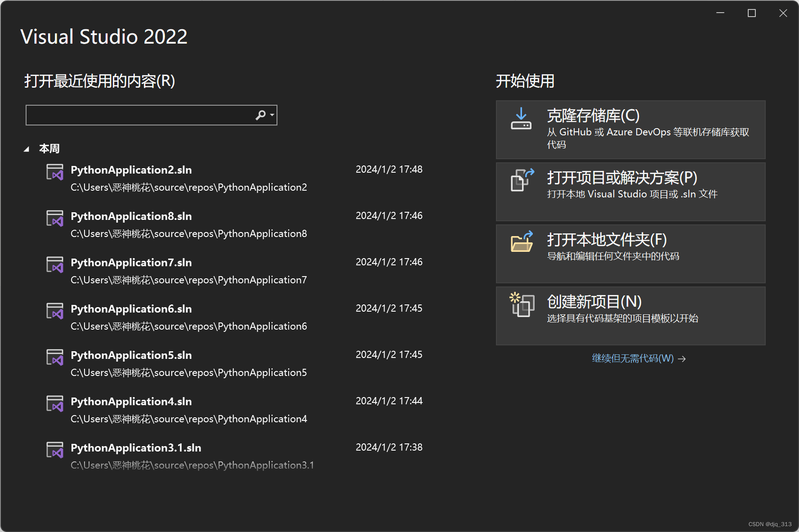Click the clone repository download icon
This screenshot has height=532, width=799.
coord(521,118)
